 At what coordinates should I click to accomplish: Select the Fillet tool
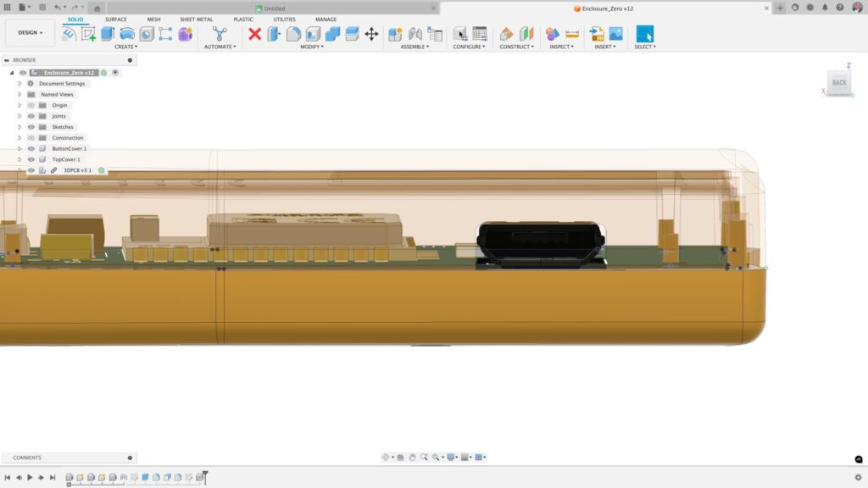point(293,34)
